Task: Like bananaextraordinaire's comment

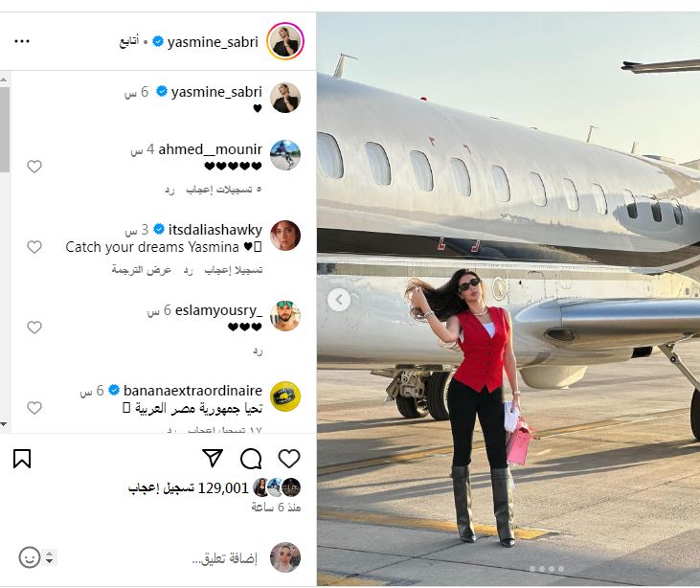Action: tap(34, 408)
